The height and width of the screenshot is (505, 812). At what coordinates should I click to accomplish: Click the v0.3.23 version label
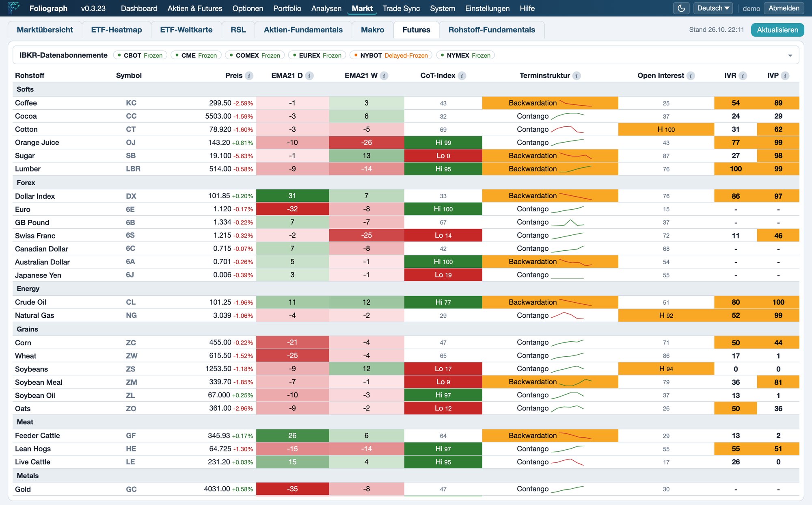pos(93,8)
